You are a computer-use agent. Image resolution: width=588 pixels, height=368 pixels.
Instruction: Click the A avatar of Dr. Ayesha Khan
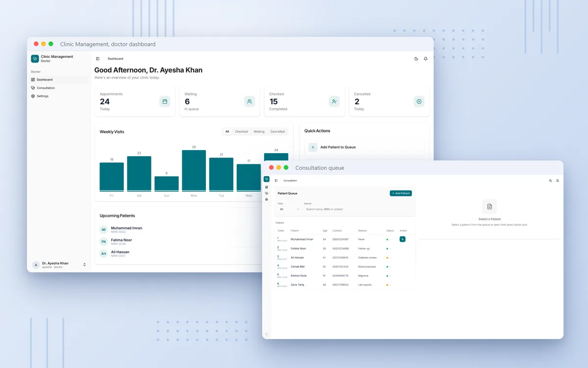point(35,265)
